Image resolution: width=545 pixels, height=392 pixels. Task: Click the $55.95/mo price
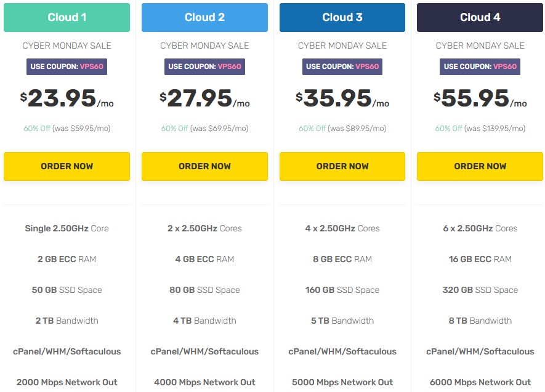480,99
